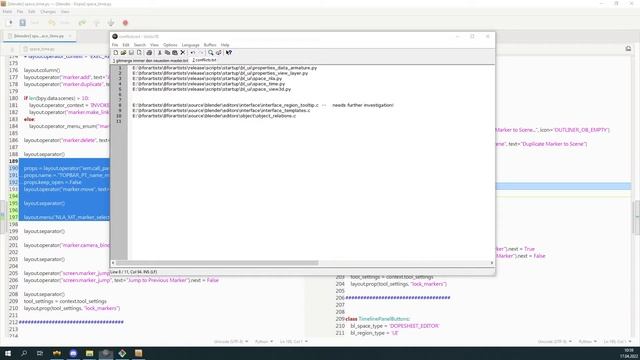640x360 pixels.
Task: Open the Options menu in SciTE
Action: (170, 45)
